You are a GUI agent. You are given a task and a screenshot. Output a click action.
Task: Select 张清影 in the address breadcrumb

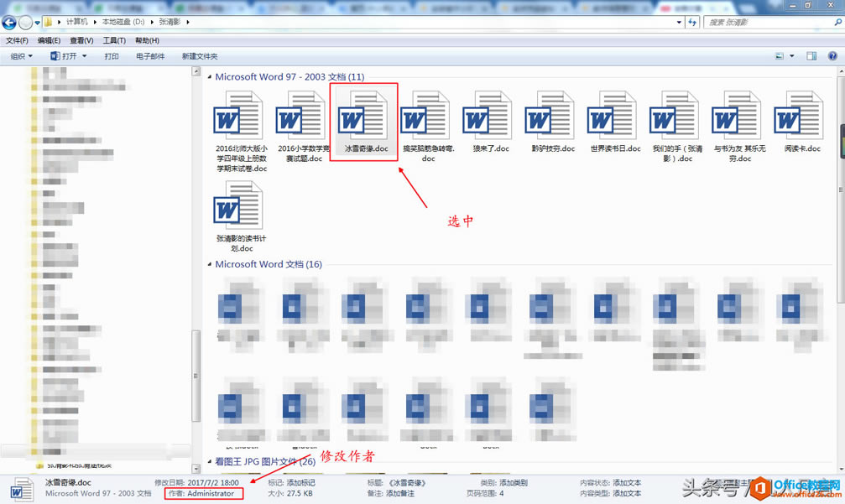click(170, 22)
